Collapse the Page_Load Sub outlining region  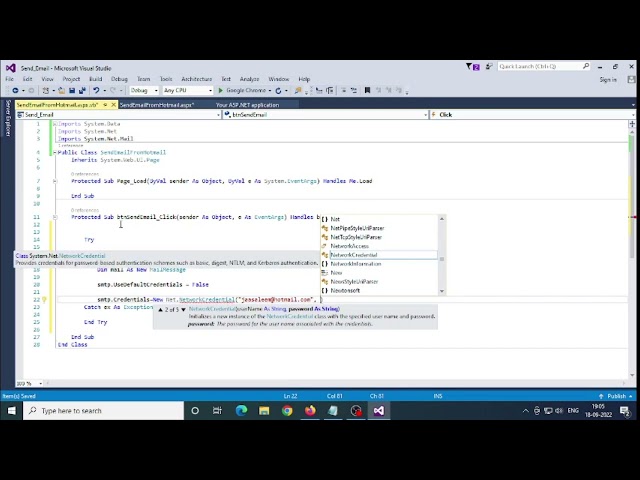click(55, 181)
